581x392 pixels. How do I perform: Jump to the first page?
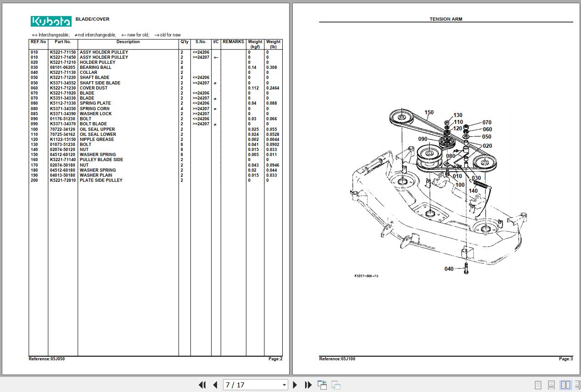pyautogui.click(x=202, y=385)
